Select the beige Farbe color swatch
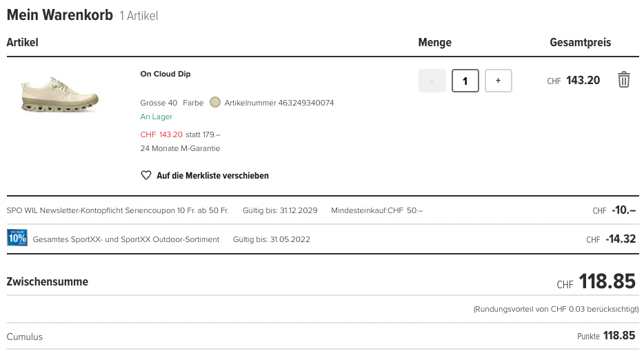This screenshot has height=351, width=644. (x=214, y=103)
